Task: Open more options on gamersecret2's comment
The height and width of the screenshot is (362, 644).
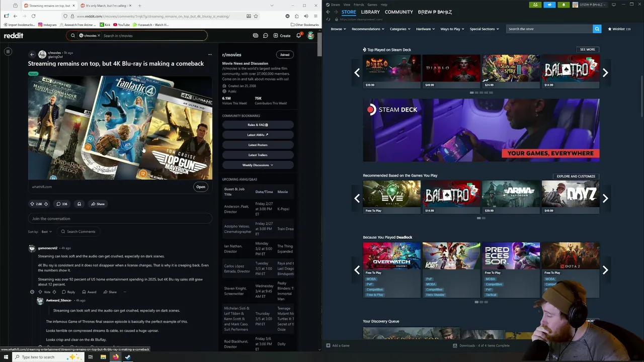Action: click(x=125, y=292)
